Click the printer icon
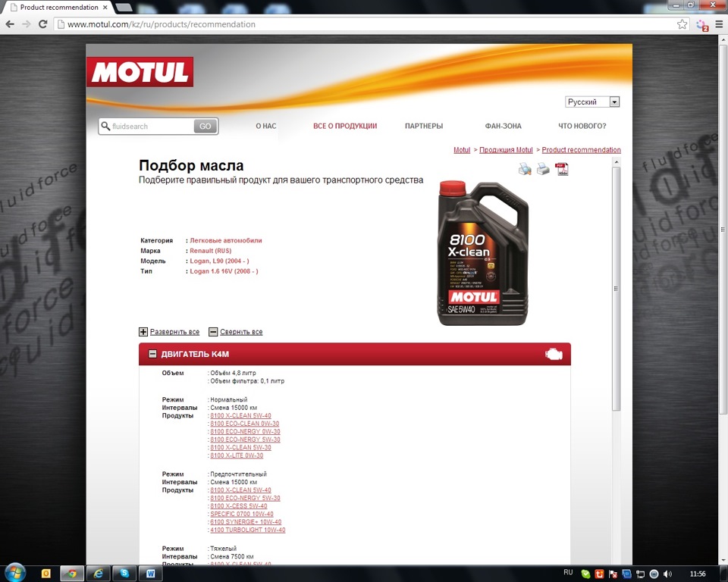 tap(543, 170)
